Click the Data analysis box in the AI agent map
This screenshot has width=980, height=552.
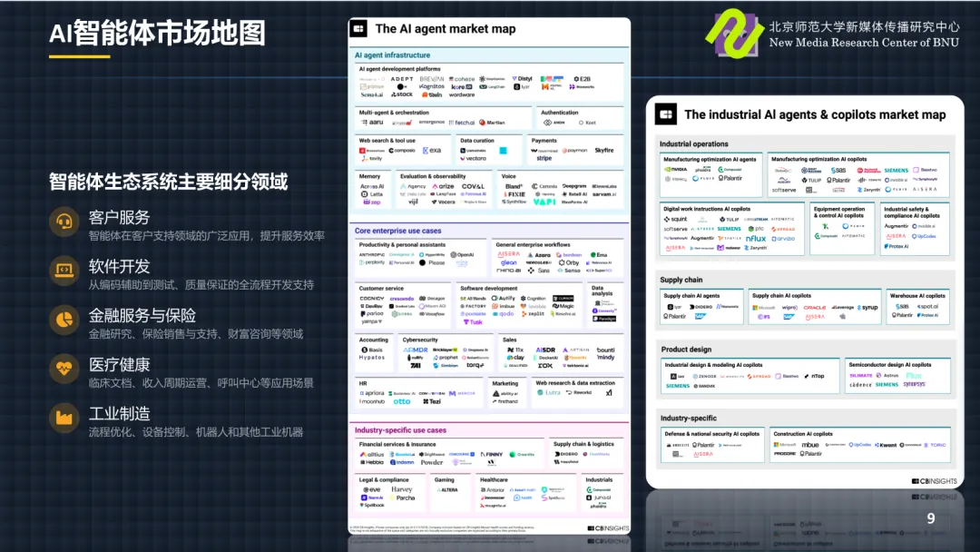click(x=605, y=305)
